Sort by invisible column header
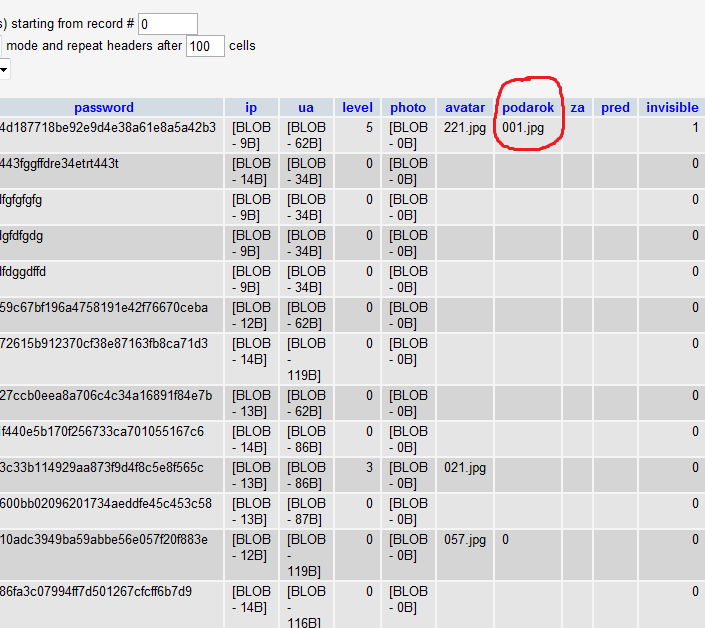Image resolution: width=705 pixels, height=628 pixels. coord(672,108)
